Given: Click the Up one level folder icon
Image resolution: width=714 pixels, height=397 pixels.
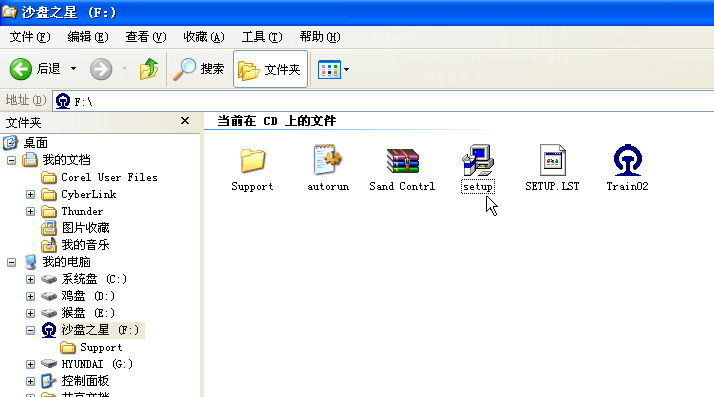Looking at the screenshot, I should click(x=148, y=69).
